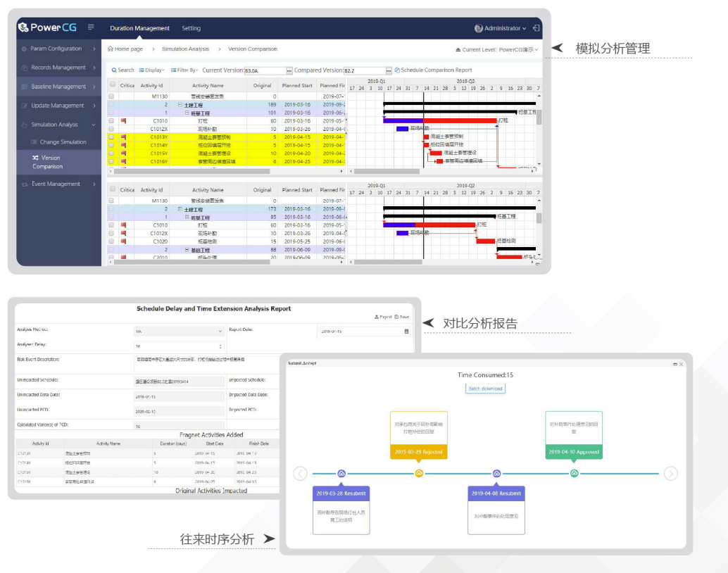Collapse 桩基工程 group in lower grid
Image resolution: width=728 pixels, height=573 pixels.
pyautogui.click(x=187, y=218)
